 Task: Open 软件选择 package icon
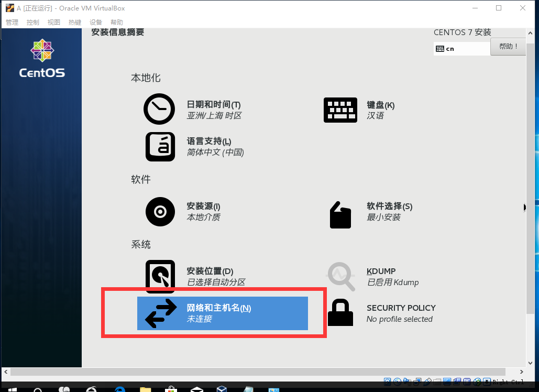pos(340,215)
